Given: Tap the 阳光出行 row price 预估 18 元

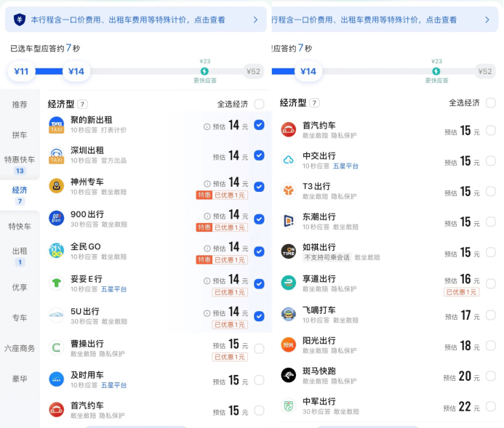Looking at the screenshot, I should [462, 346].
